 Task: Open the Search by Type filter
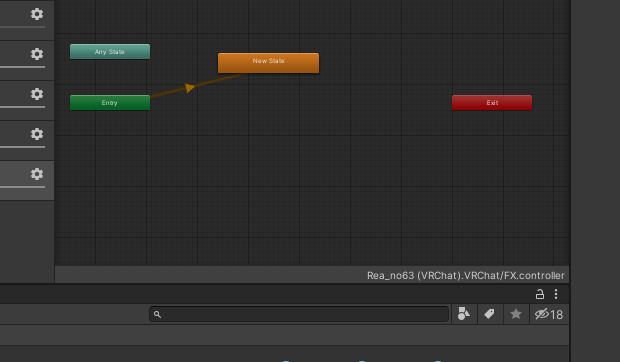coord(464,314)
